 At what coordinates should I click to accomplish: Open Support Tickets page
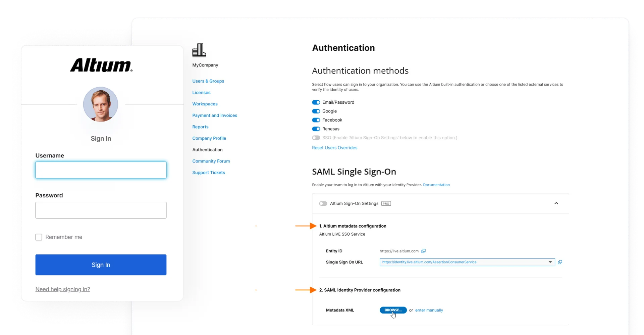click(x=209, y=173)
